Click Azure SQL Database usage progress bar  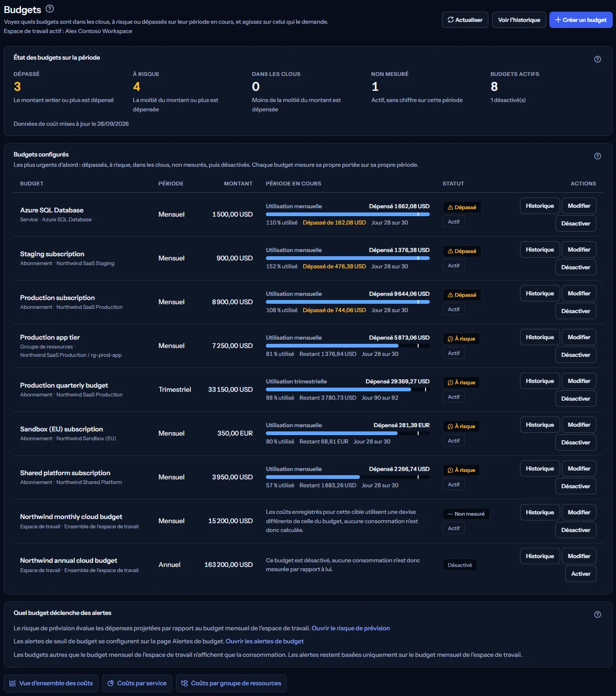tap(347, 214)
